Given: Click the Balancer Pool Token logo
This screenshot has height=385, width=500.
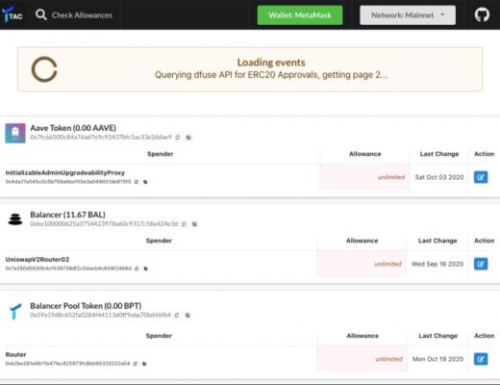Looking at the screenshot, I should [x=15, y=311].
